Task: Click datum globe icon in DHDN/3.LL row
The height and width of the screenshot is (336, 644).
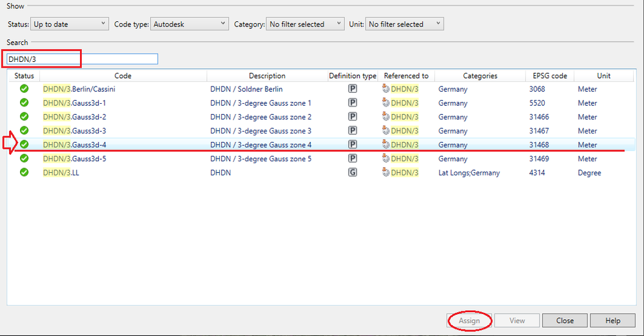Action: 385,172
